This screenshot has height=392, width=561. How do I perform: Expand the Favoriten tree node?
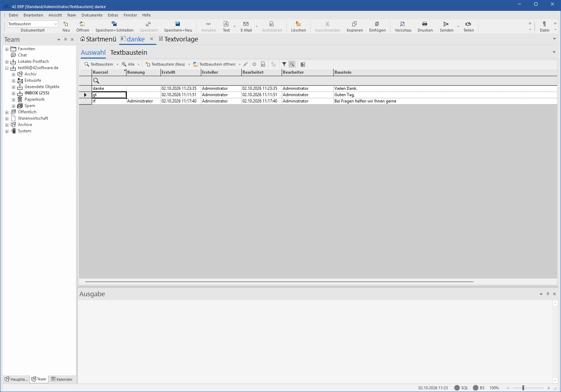point(7,49)
